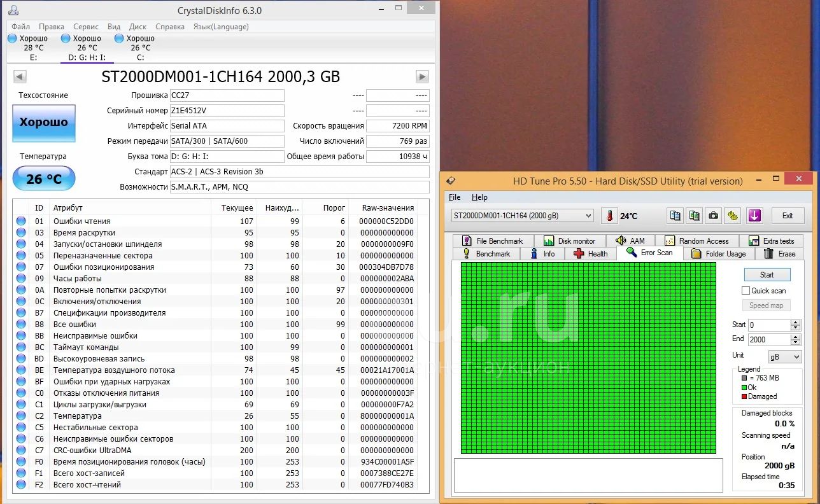Click the Speed map button
This screenshot has width=820, height=504.
click(x=767, y=305)
